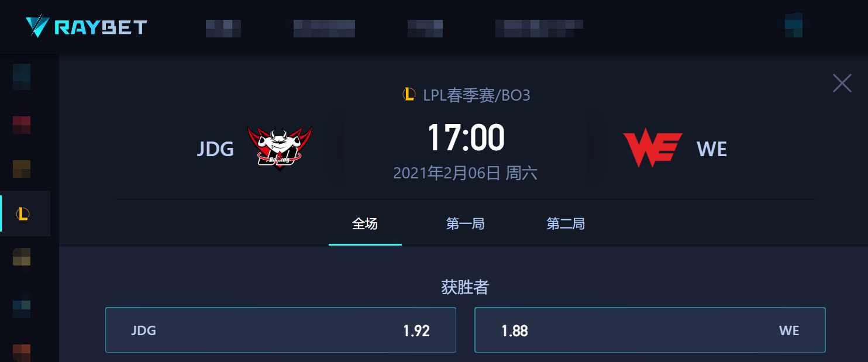The image size is (868, 362).
Task: Select the League of Legends sidebar icon
Action: click(23, 214)
